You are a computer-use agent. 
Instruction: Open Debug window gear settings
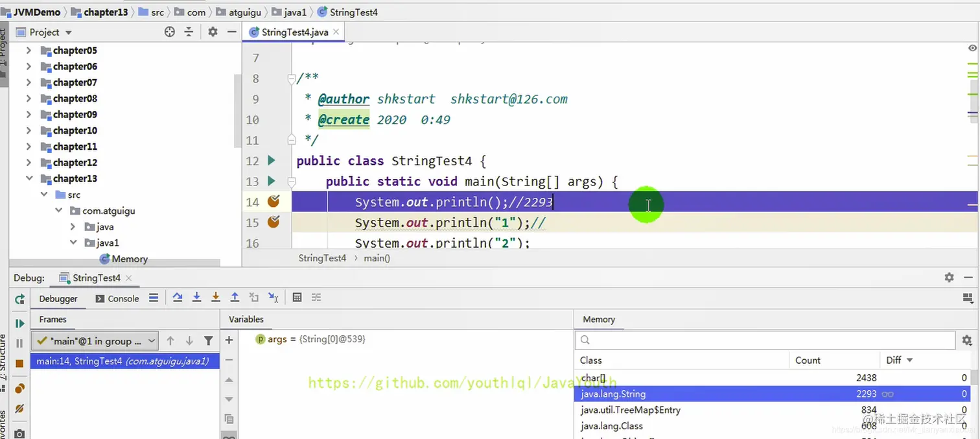coord(950,278)
